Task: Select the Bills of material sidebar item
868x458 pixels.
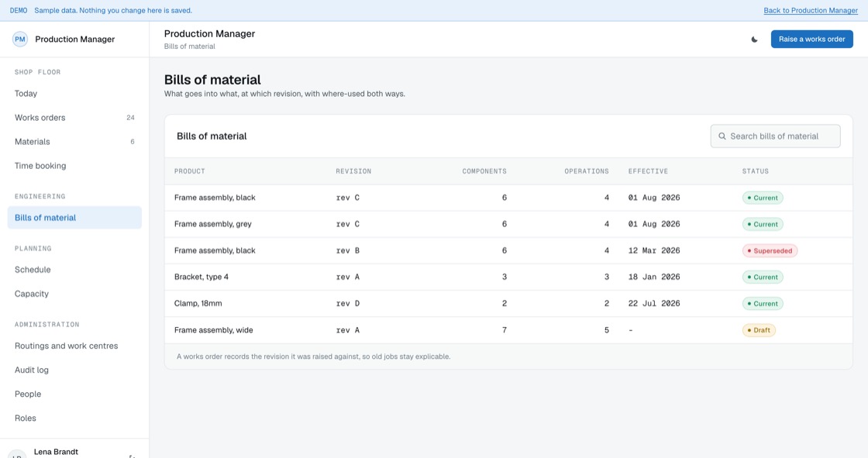Action: coord(74,218)
